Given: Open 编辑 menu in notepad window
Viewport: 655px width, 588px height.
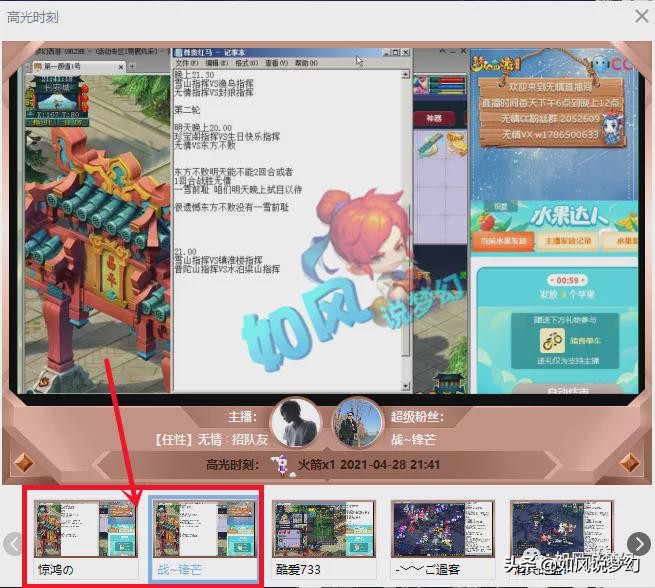Looking at the screenshot, I should (216, 63).
